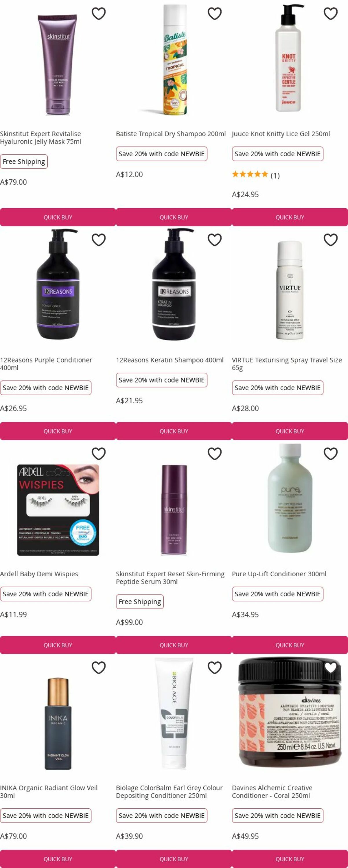The height and width of the screenshot is (868, 348).
Task: Toggle heart for Skinstitut Peptide Serum
Action: (215, 454)
